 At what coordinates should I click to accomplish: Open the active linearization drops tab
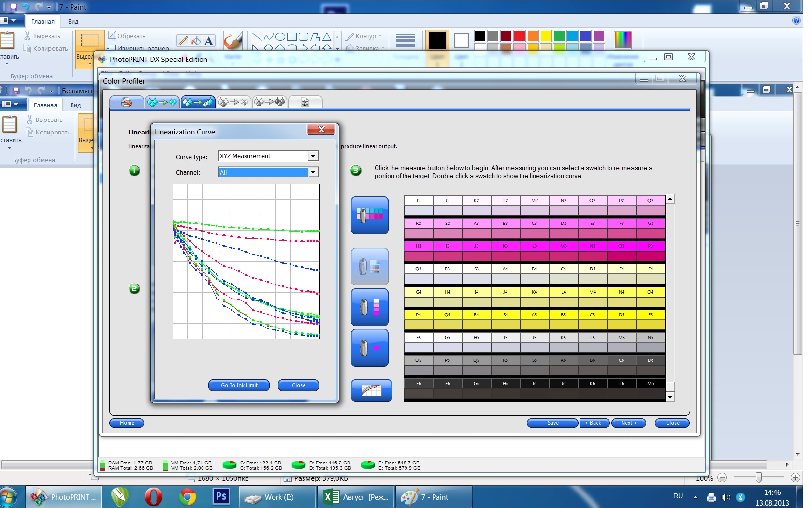point(198,102)
